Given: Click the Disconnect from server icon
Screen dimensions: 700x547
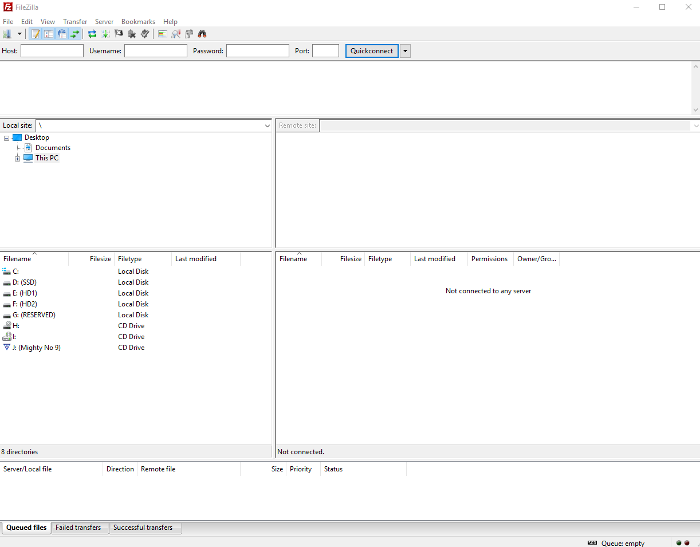Looking at the screenshot, I should click(x=132, y=34).
